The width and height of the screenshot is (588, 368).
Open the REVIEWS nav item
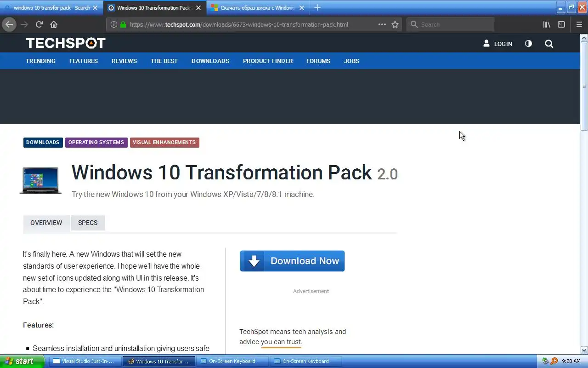click(124, 61)
